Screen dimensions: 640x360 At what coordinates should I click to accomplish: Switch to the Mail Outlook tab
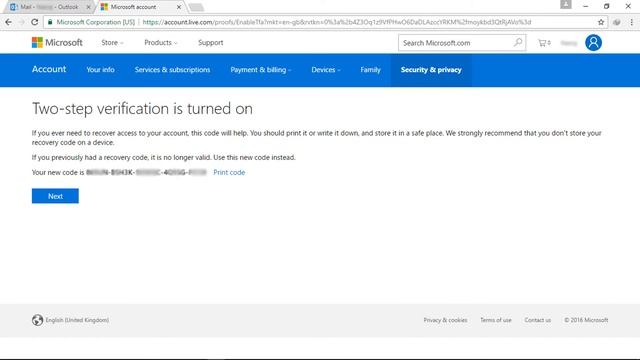pos(48,7)
